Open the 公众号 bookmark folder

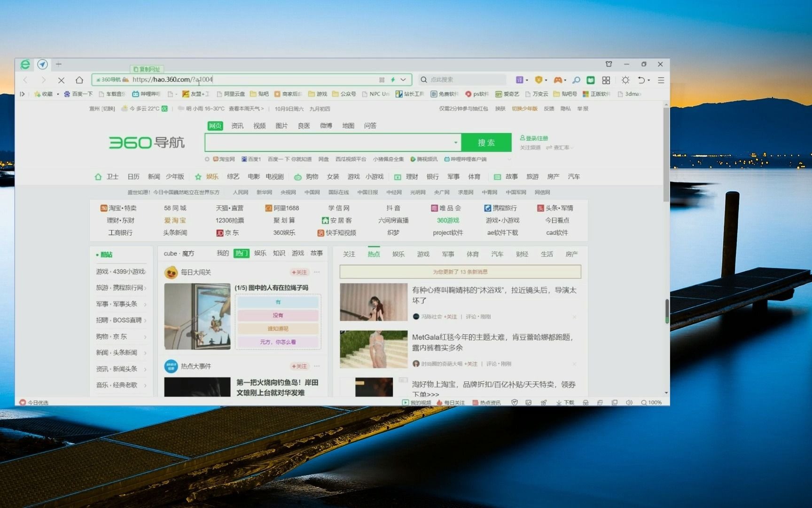pos(344,94)
